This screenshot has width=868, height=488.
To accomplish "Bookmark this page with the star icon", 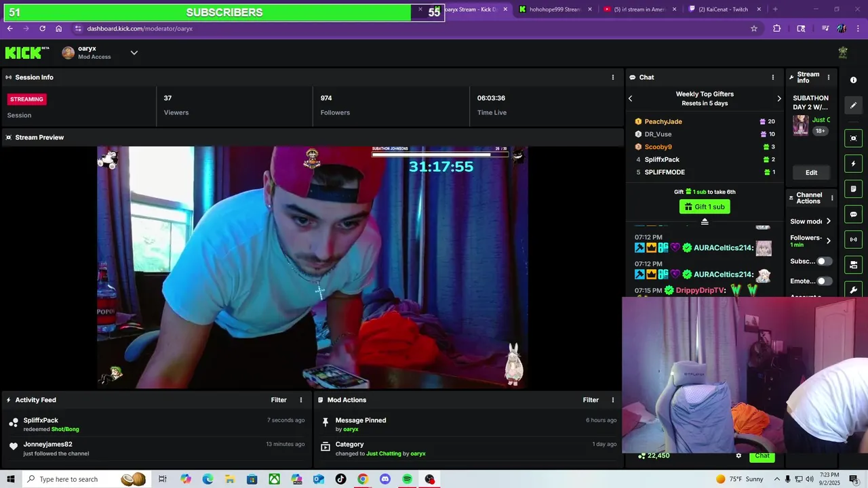I will click(753, 28).
